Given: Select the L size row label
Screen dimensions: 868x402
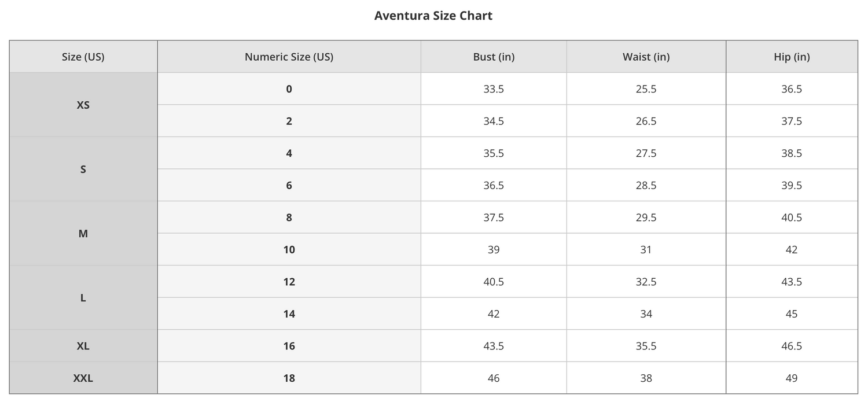Looking at the screenshot, I should tap(83, 297).
